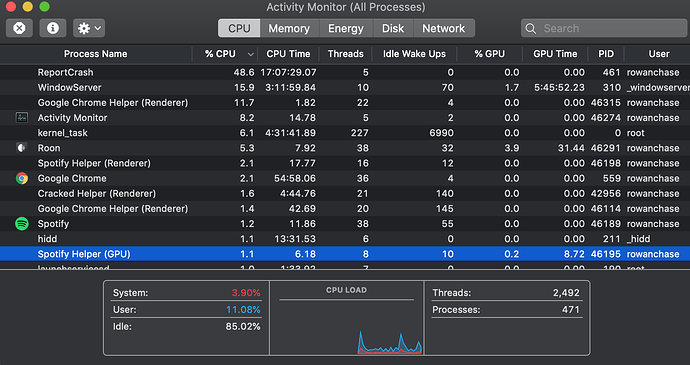Click the Spotify green logo icon
The image size is (690, 365).
[x=22, y=224]
